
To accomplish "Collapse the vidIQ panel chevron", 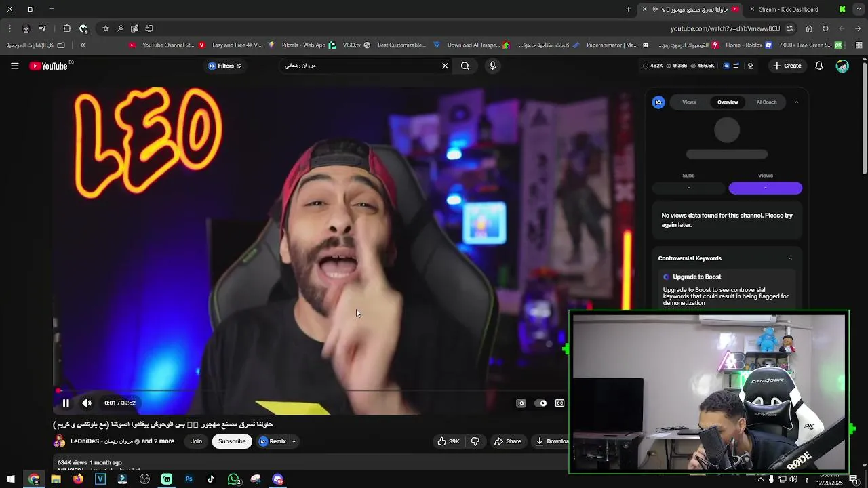I will coord(796,102).
